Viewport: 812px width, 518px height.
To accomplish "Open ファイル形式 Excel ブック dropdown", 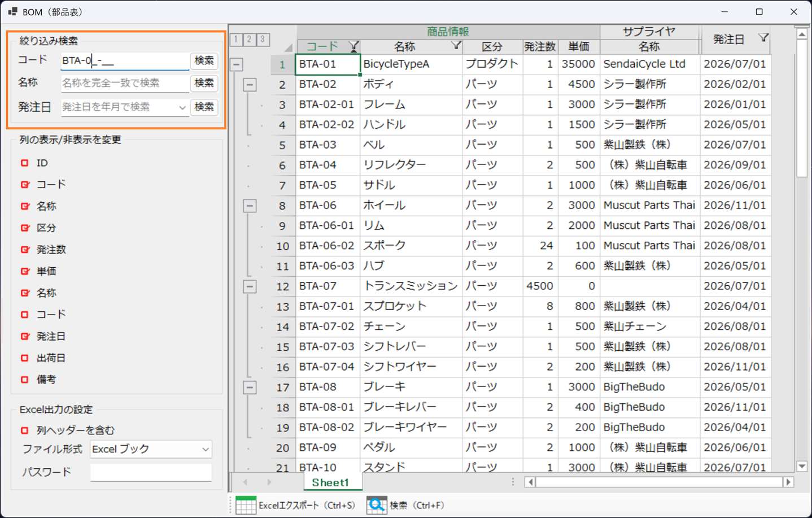I will pos(206,449).
